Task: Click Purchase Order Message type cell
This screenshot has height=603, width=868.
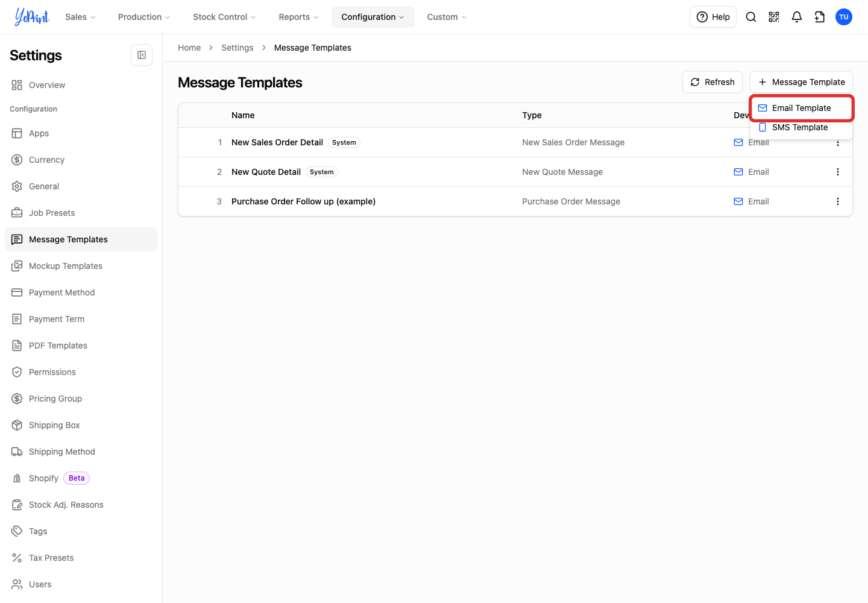Action: (571, 201)
